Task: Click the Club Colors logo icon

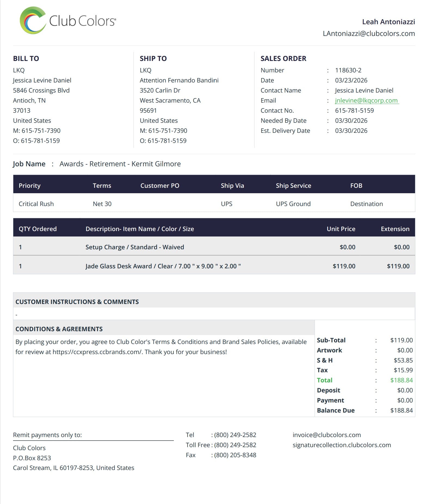Action: point(33,20)
